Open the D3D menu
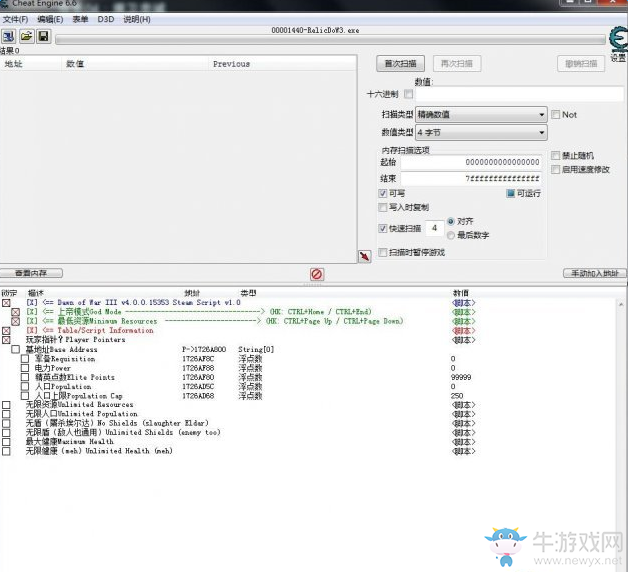 pos(106,19)
